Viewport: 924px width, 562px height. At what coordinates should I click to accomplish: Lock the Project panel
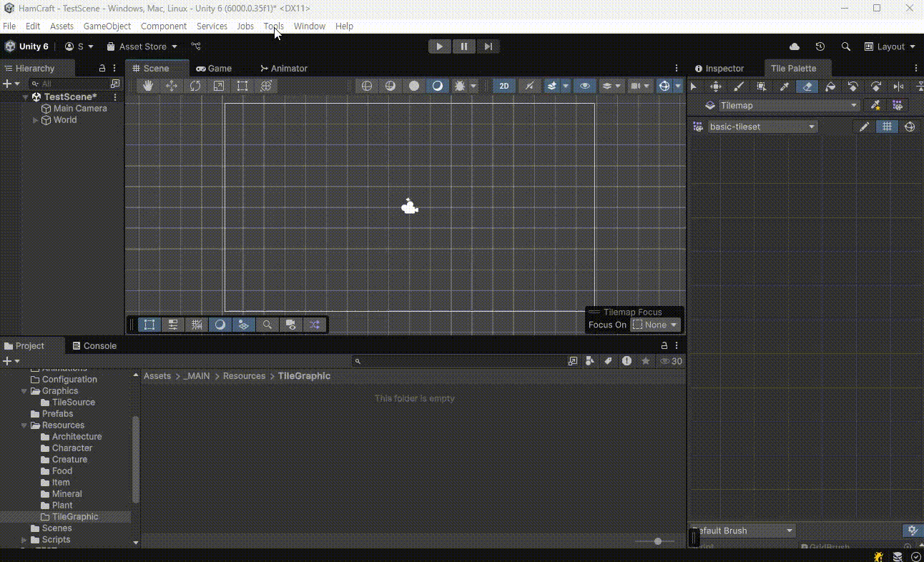pyautogui.click(x=664, y=345)
